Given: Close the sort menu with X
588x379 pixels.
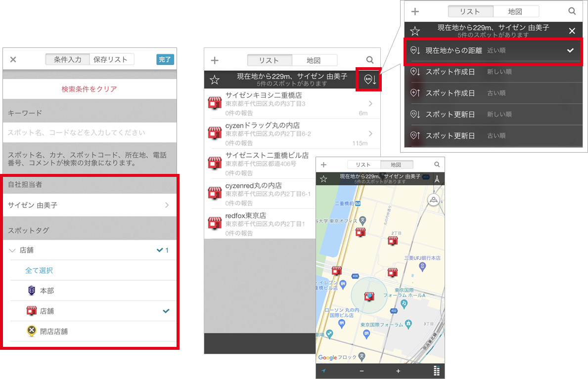Looking at the screenshot, I should (572, 31).
